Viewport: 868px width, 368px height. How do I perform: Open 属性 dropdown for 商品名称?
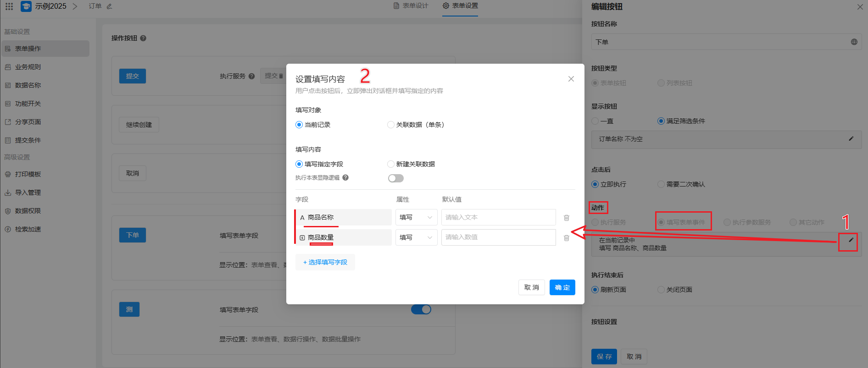coord(416,217)
